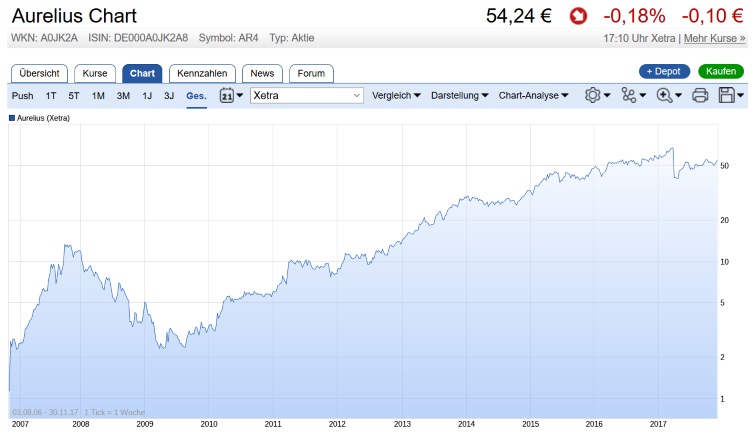This screenshot has width=753, height=432.
Task: Click the 1 Tick = 1 Woche note
Action: pos(114,412)
